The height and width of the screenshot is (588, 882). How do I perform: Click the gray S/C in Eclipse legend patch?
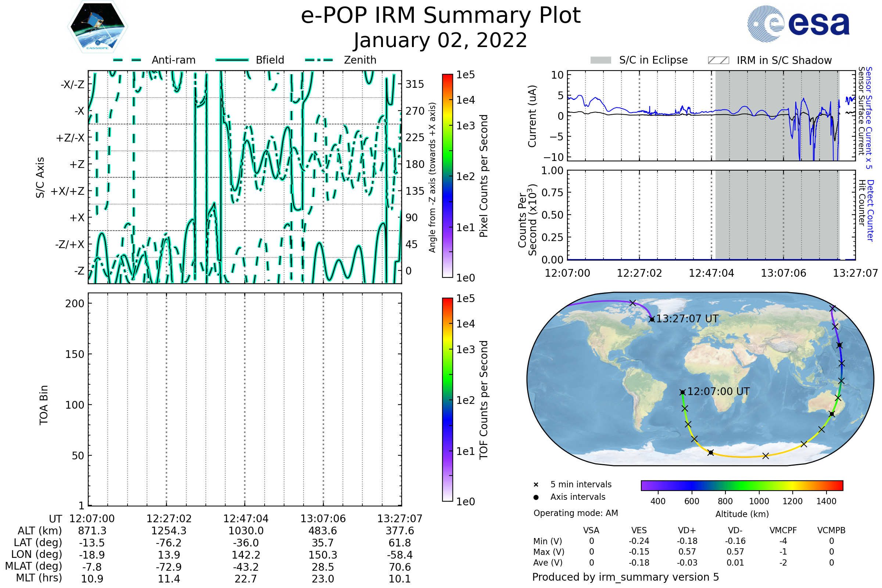[x=601, y=60]
